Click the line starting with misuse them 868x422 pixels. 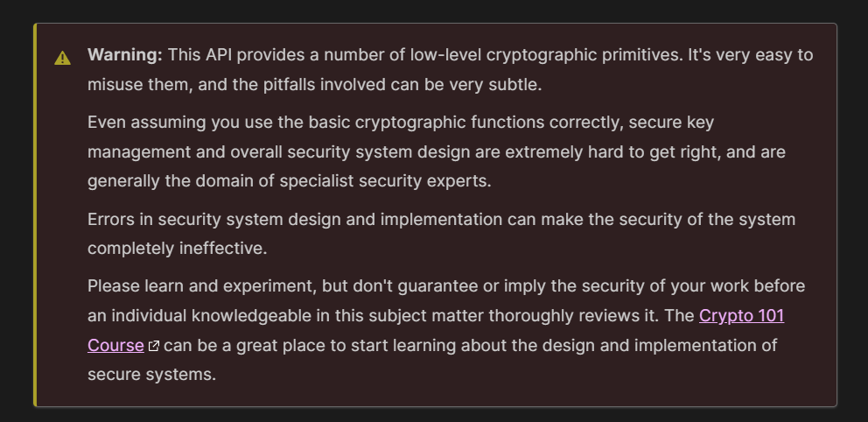click(314, 85)
